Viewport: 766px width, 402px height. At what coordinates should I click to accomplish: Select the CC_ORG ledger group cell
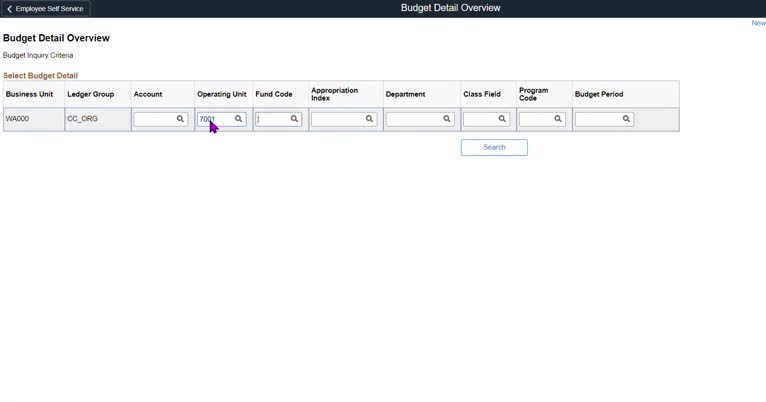click(98, 119)
